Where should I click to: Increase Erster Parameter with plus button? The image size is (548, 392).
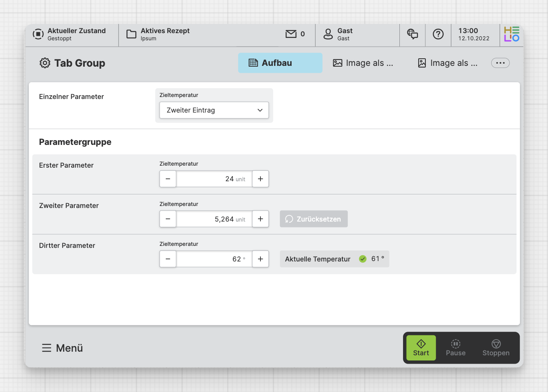pos(260,179)
